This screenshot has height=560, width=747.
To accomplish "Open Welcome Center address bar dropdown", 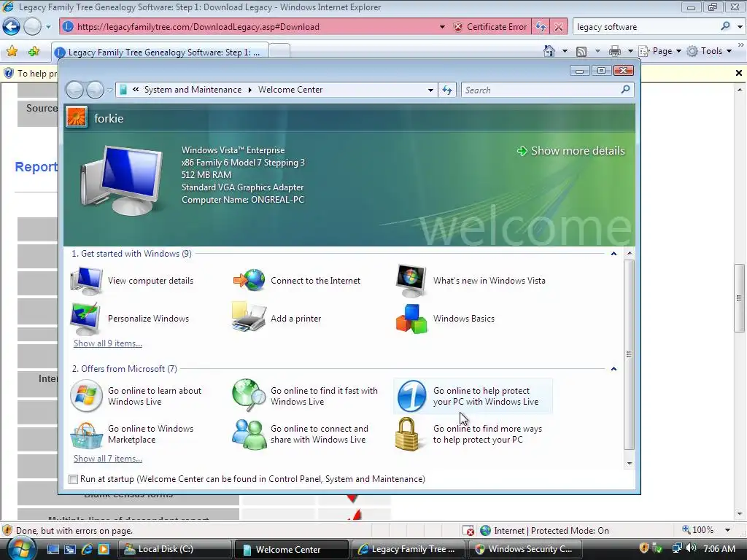I will click(x=430, y=90).
